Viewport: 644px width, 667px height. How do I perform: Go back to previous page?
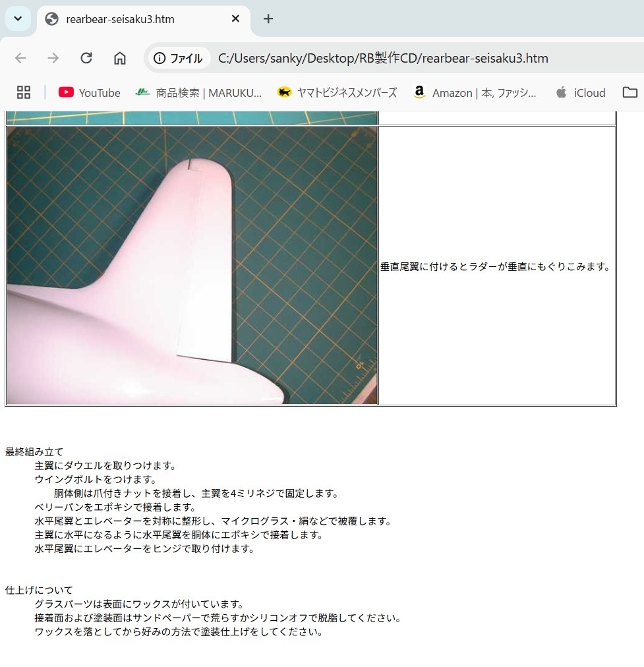(x=20, y=58)
